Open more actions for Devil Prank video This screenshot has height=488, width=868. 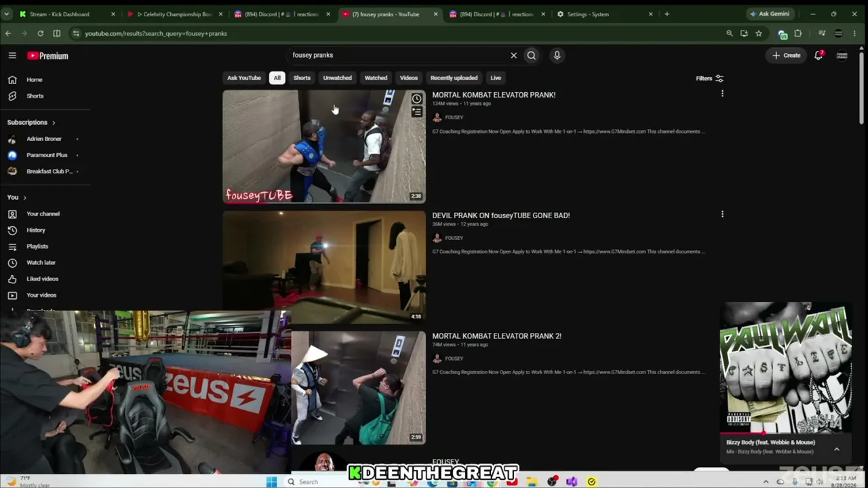click(x=722, y=215)
